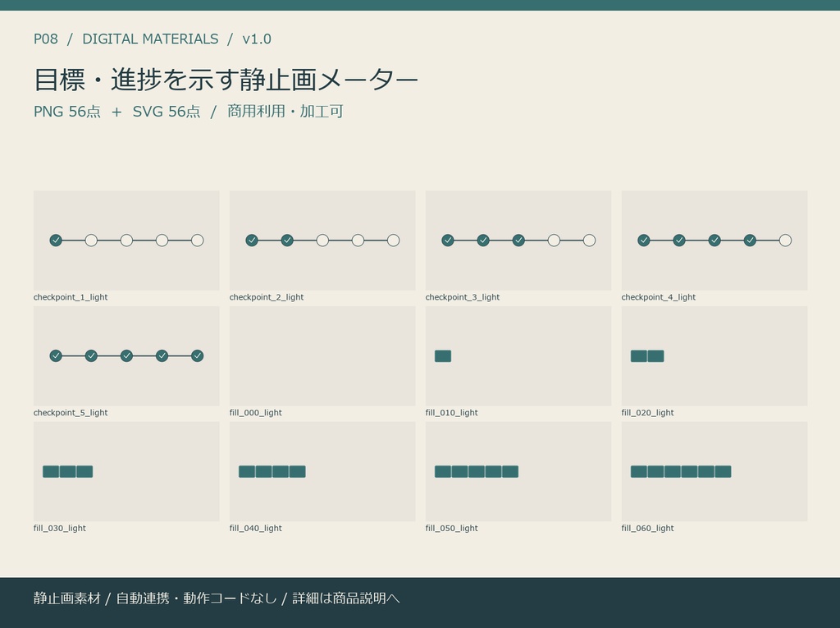Screen dimensions: 840x628
Task: Click the first checked node in checkpoint_1_light
Action: [56, 241]
